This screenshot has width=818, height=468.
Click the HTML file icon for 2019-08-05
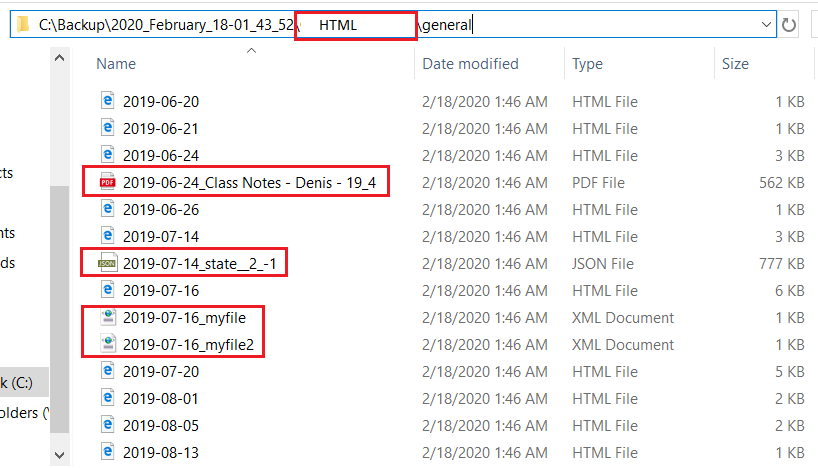tap(107, 425)
